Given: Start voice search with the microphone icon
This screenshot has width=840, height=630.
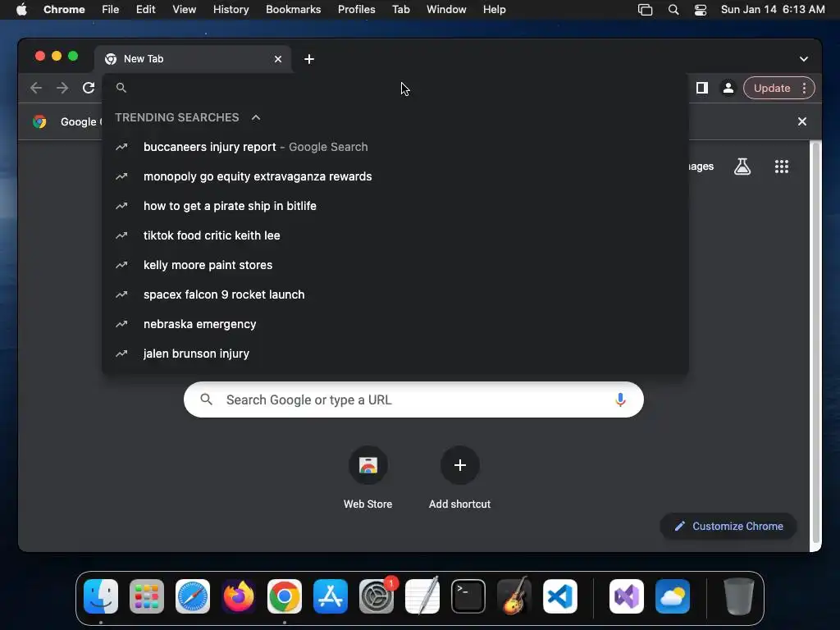Looking at the screenshot, I should (x=620, y=399).
